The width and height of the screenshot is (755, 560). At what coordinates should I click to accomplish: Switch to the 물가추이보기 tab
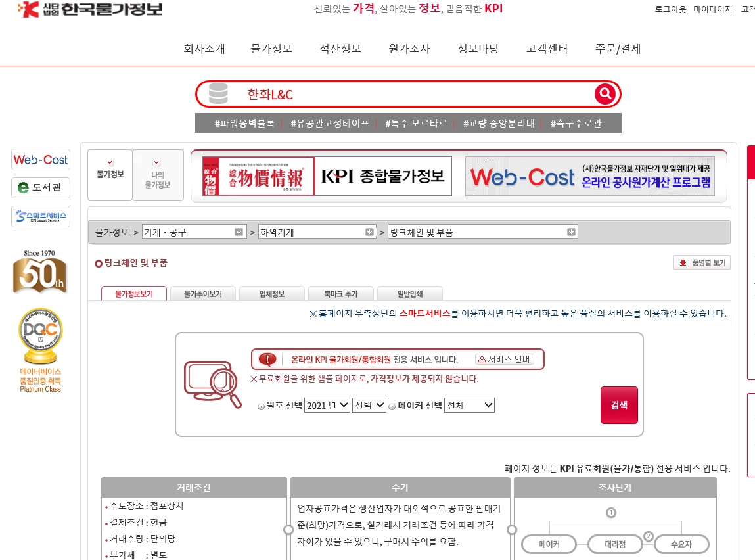204,293
